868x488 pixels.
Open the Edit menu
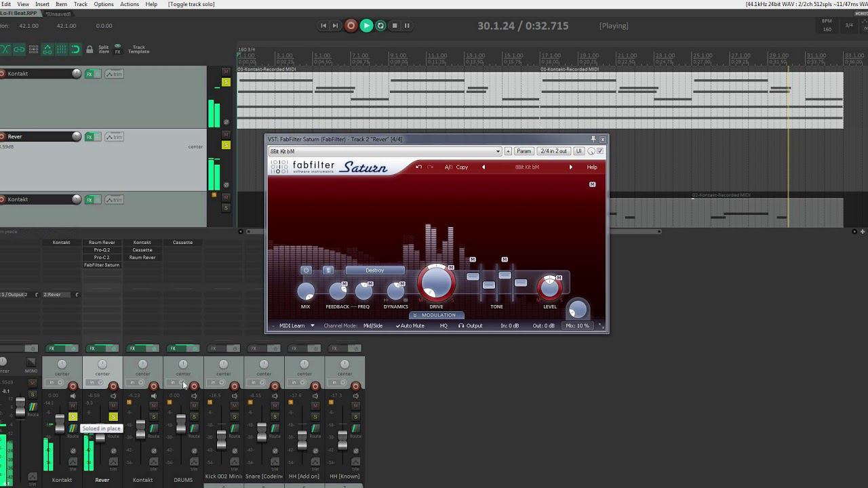(x=5, y=4)
